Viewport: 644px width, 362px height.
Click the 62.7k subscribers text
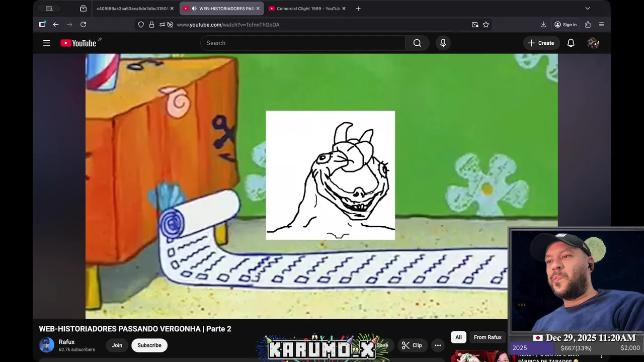coord(77,349)
